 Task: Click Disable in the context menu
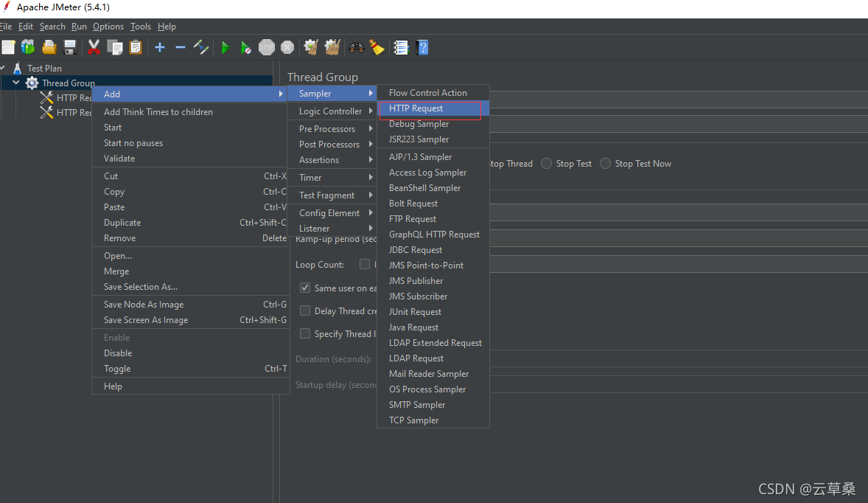click(190, 353)
